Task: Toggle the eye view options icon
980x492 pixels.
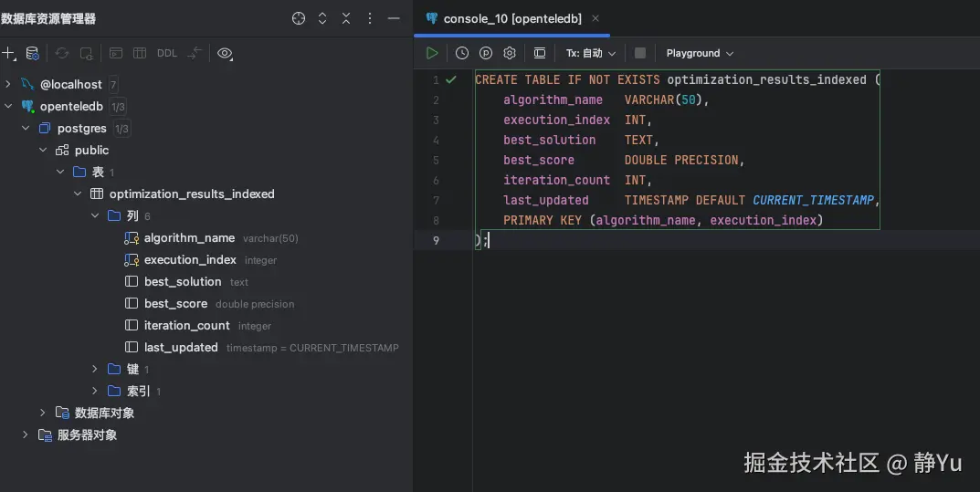Action: coord(225,53)
